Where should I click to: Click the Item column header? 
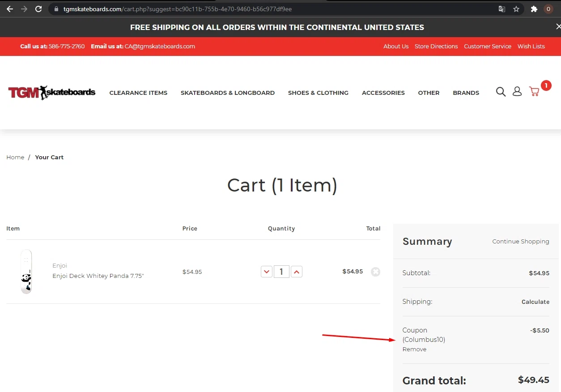(x=13, y=228)
